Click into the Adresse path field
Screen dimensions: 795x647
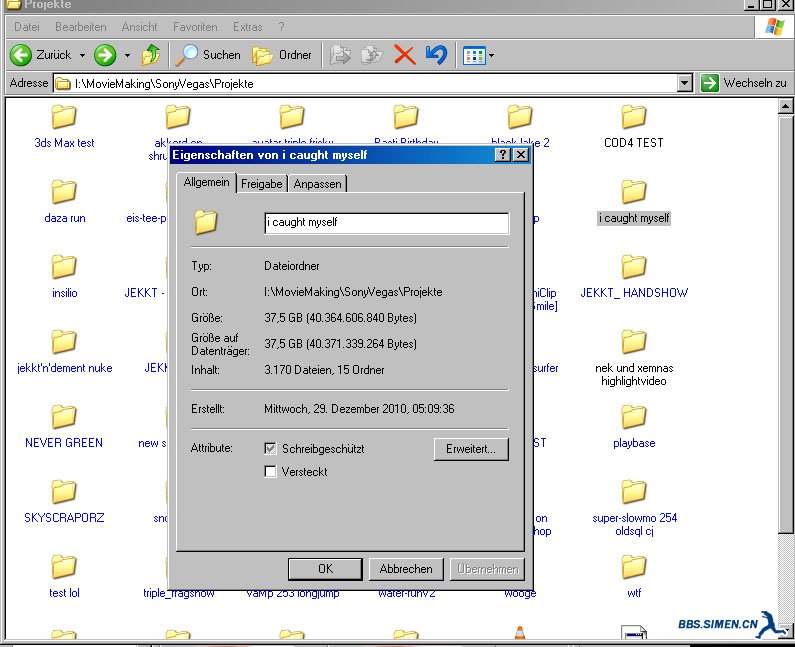365,83
